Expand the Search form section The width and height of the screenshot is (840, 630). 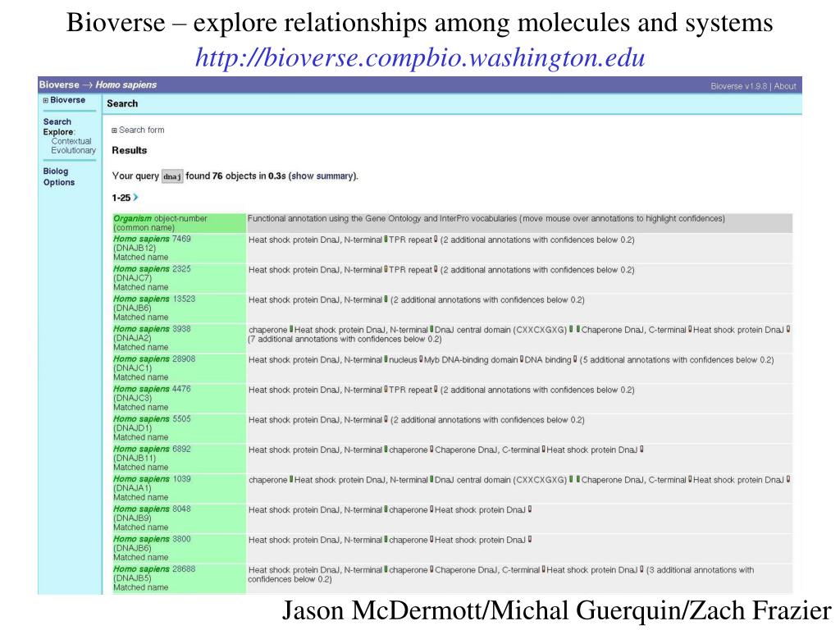tap(114, 130)
